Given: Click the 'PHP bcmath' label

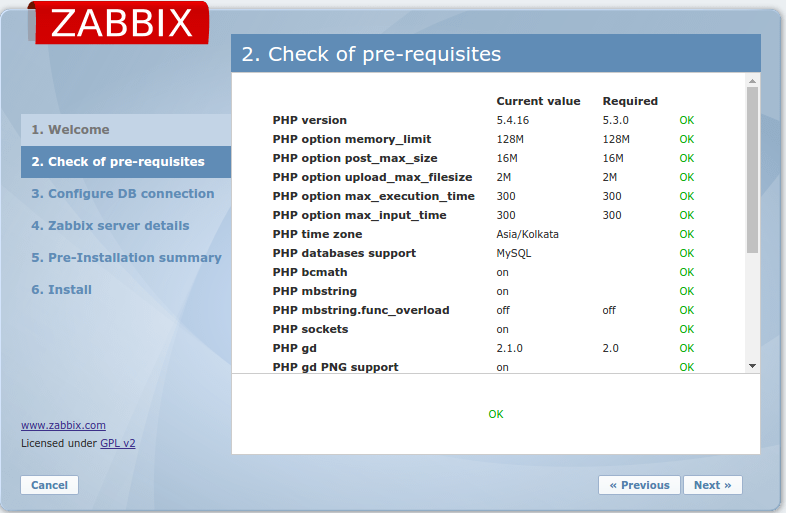Looking at the screenshot, I should pyautogui.click(x=310, y=272).
